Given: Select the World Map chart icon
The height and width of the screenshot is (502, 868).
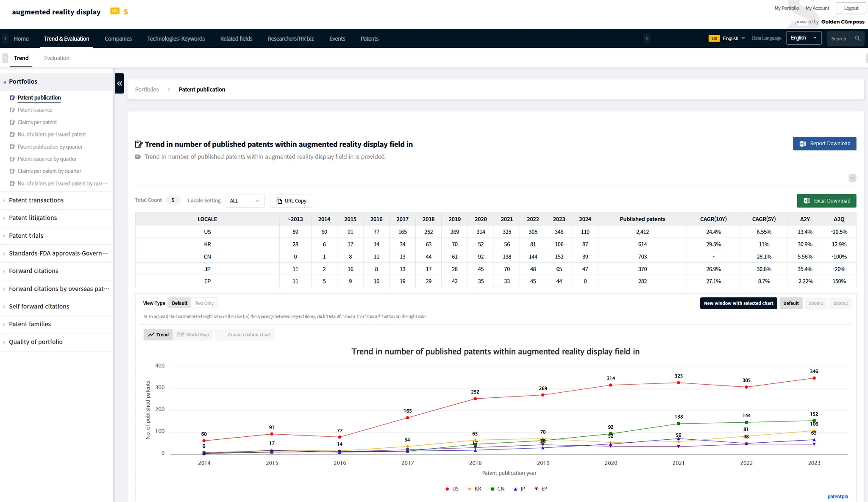Looking at the screenshot, I should [x=181, y=335].
